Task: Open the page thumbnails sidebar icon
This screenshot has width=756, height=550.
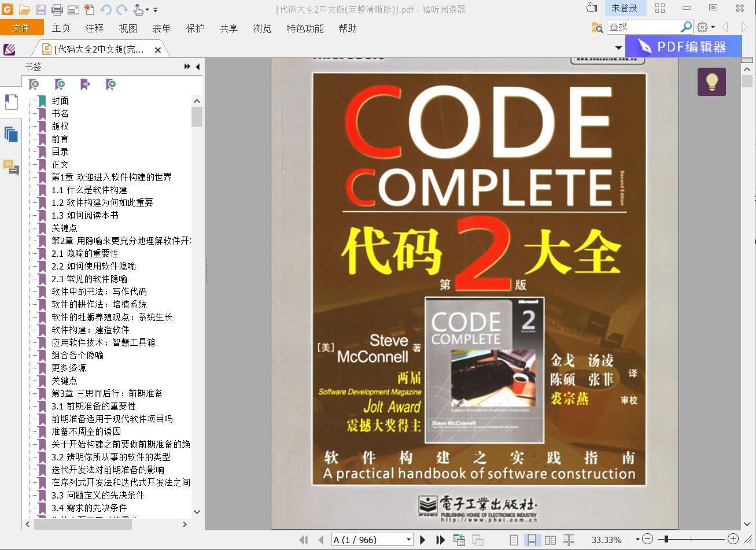Action: pos(11,134)
